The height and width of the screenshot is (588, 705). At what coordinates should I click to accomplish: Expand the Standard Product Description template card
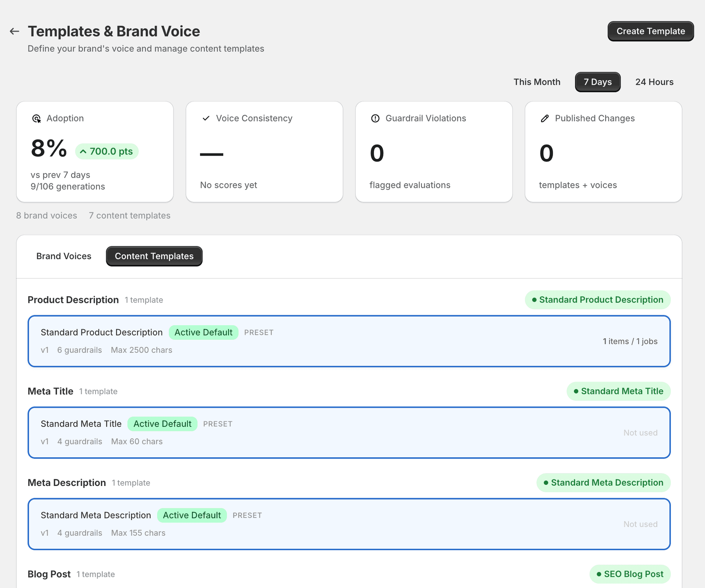[349, 341]
